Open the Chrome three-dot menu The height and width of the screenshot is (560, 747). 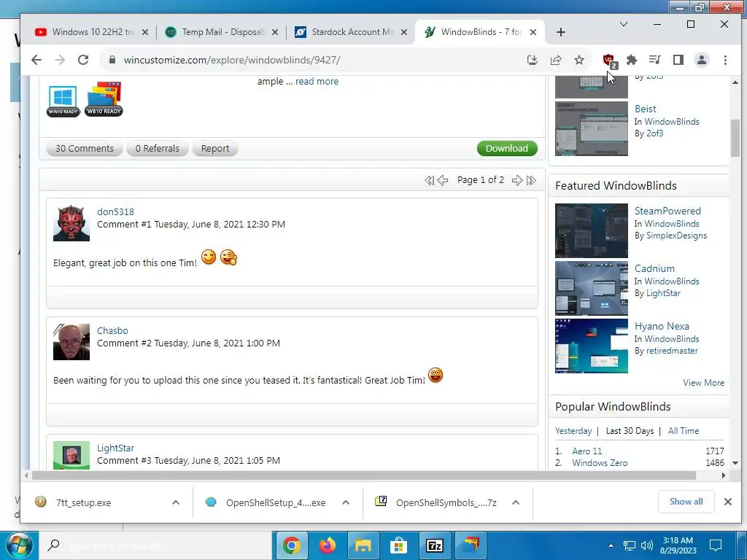[x=725, y=60]
